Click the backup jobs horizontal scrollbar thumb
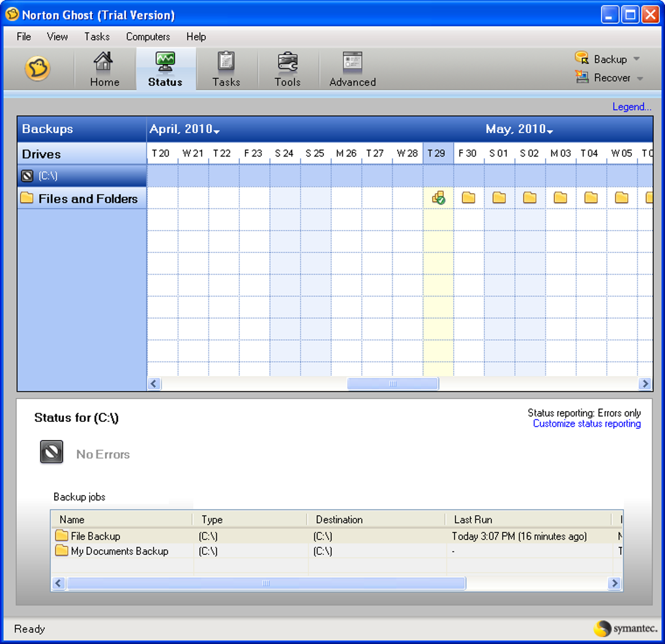 point(267,583)
